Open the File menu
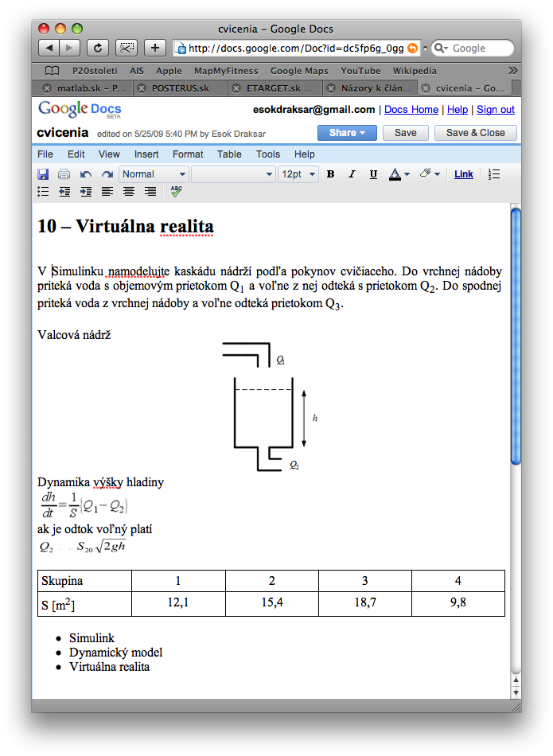This screenshot has height=756, width=553. click(45, 154)
